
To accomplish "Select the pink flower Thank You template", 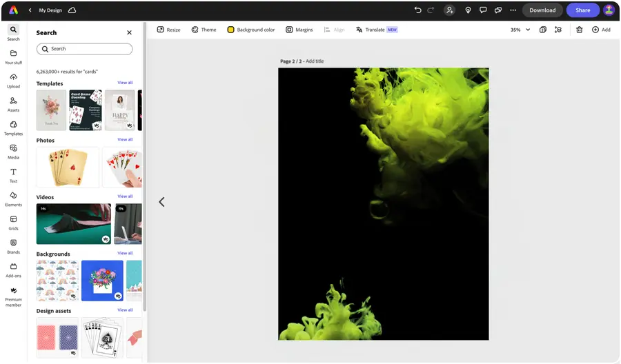I will tap(52, 110).
